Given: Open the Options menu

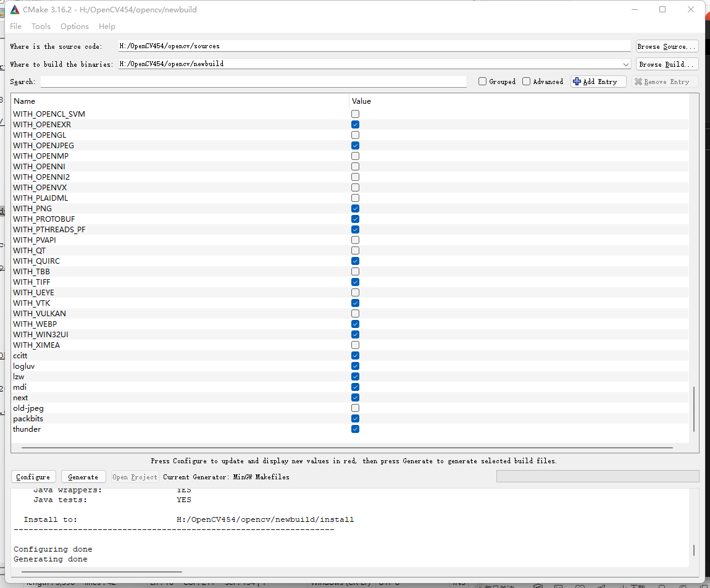Looking at the screenshot, I should click(x=75, y=27).
